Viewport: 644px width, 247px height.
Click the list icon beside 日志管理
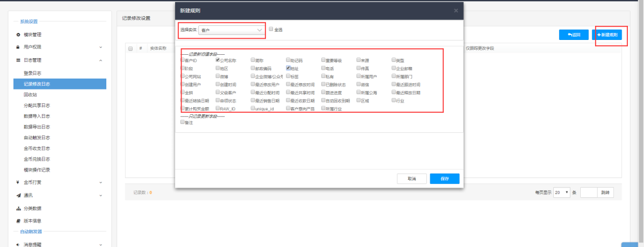coord(18,61)
